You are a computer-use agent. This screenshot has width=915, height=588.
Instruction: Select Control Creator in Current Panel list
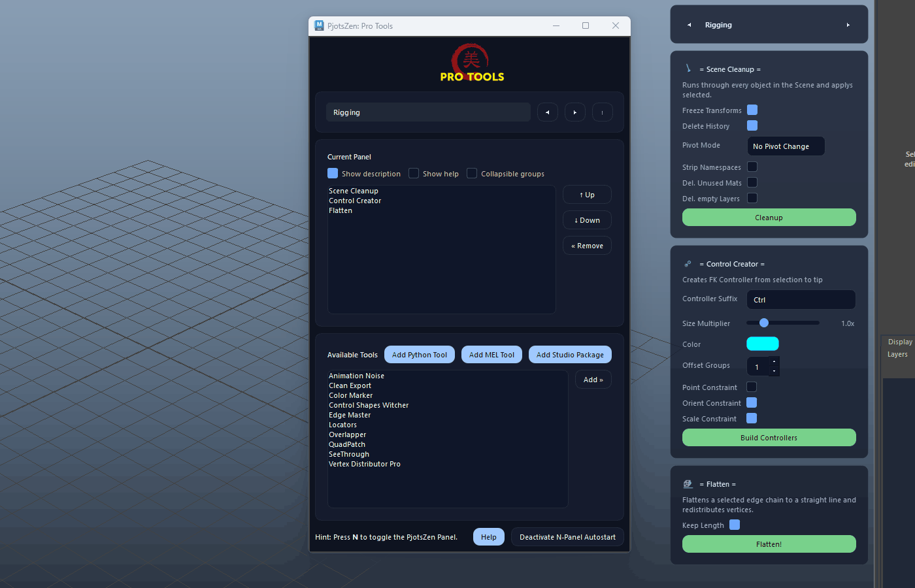coord(355,201)
